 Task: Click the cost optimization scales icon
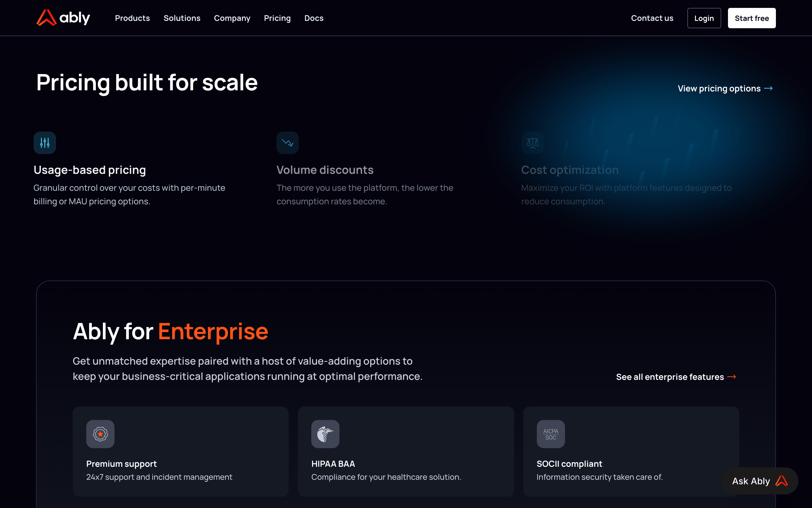click(533, 143)
